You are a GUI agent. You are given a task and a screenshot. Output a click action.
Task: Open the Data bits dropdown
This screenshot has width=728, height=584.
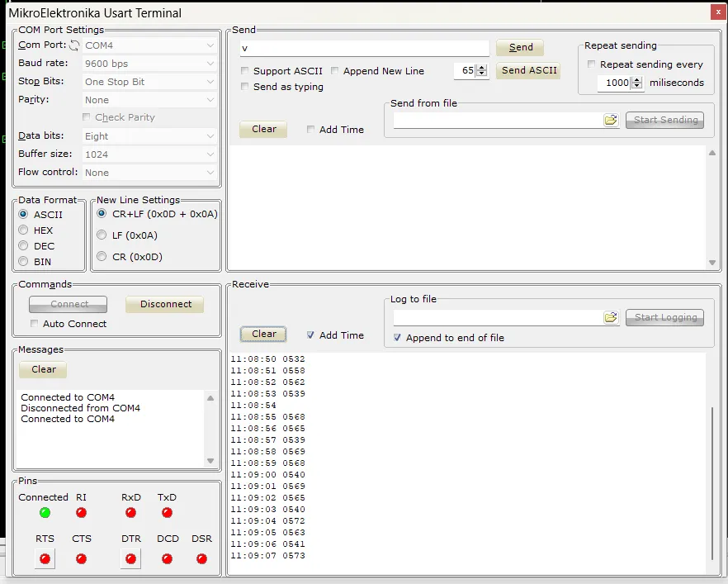149,136
